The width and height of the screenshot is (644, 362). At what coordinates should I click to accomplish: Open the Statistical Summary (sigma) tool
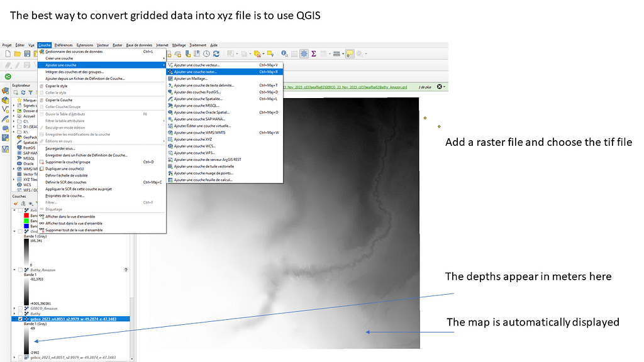tap(313, 54)
